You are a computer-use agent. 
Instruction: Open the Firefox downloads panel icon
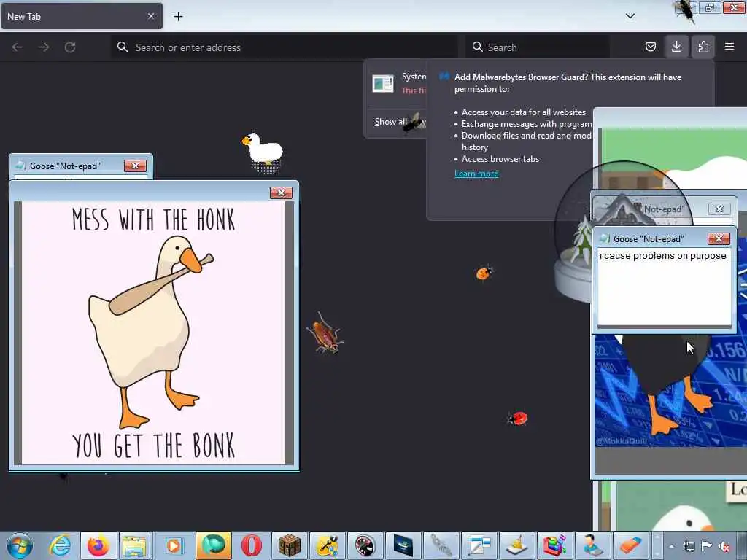pyautogui.click(x=676, y=47)
